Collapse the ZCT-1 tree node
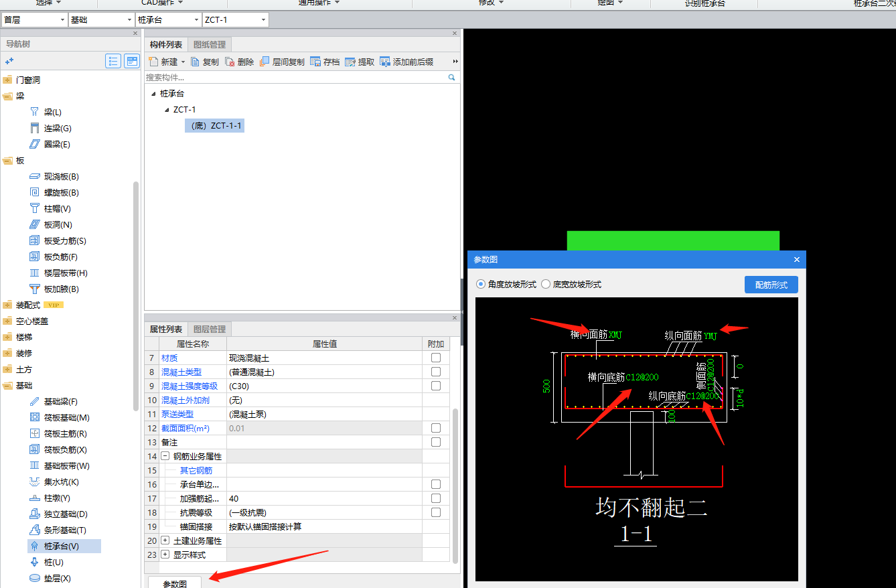896x588 pixels. pyautogui.click(x=167, y=110)
